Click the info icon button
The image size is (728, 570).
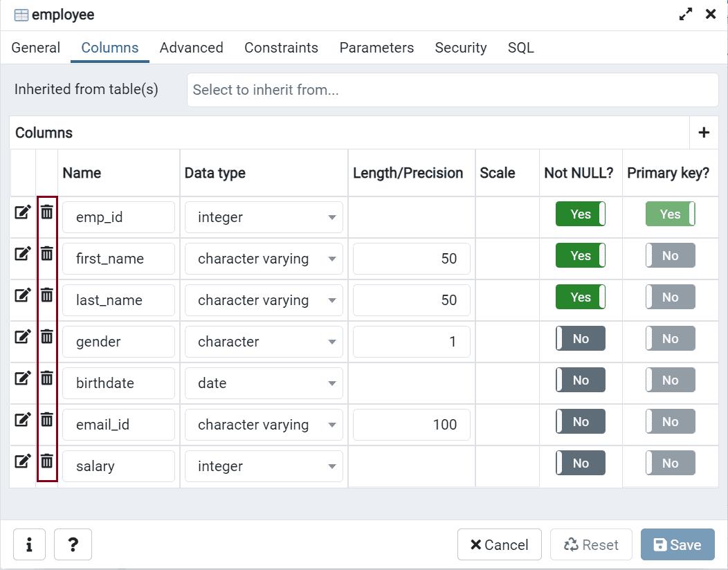click(29, 545)
